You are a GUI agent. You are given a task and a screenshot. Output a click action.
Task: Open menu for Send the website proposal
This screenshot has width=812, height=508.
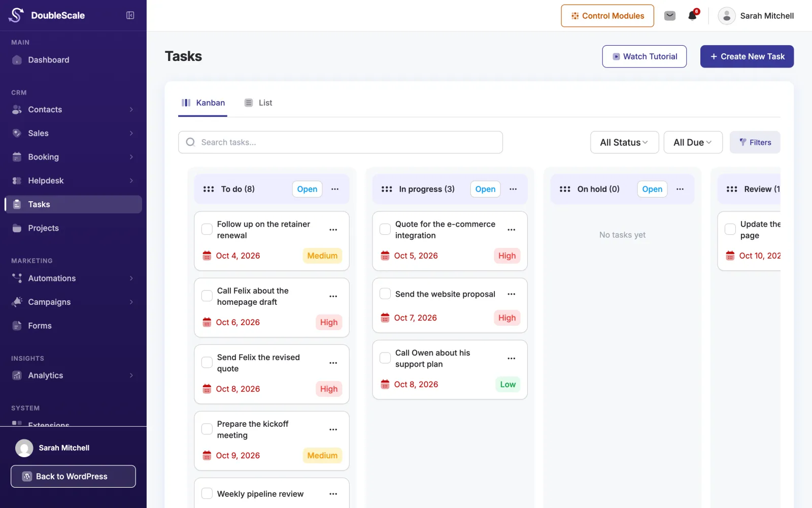[511, 294]
